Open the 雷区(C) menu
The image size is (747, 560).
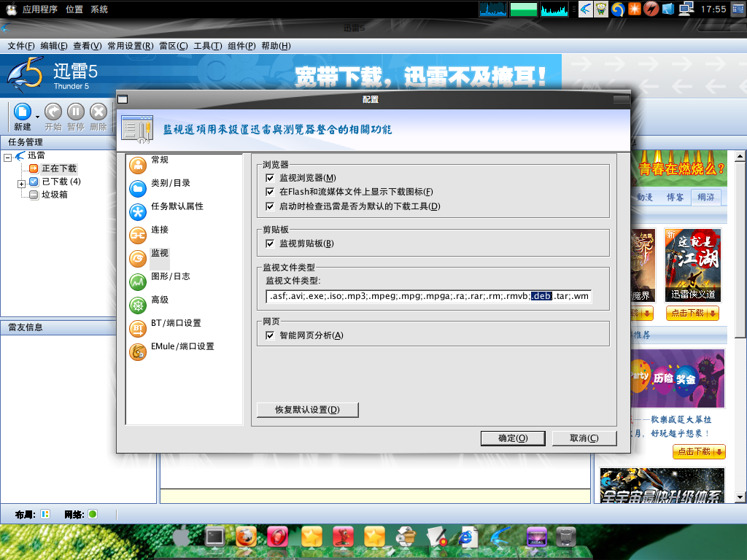coord(174,46)
